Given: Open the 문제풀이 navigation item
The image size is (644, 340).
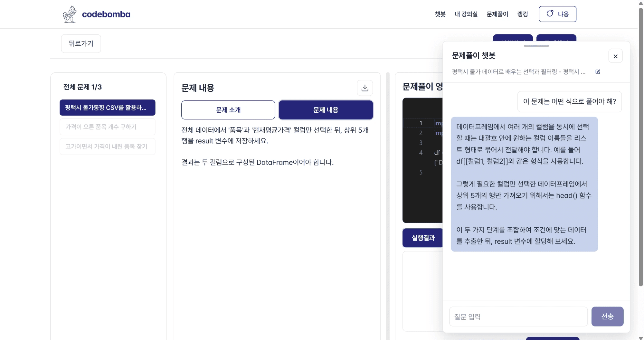Looking at the screenshot, I should (497, 14).
